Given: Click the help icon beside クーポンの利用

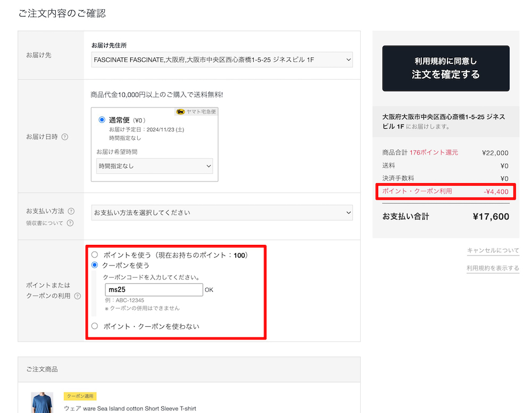Looking at the screenshot, I should click(78, 296).
